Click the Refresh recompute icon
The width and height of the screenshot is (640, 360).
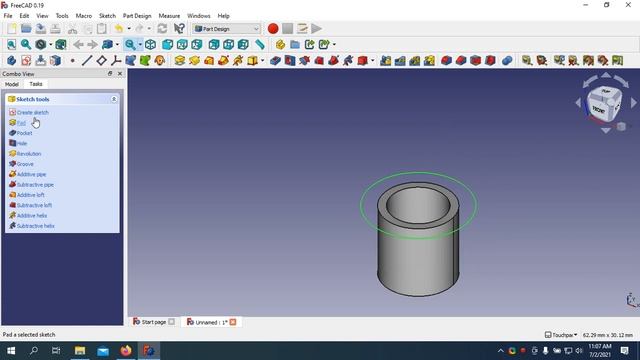point(162,29)
